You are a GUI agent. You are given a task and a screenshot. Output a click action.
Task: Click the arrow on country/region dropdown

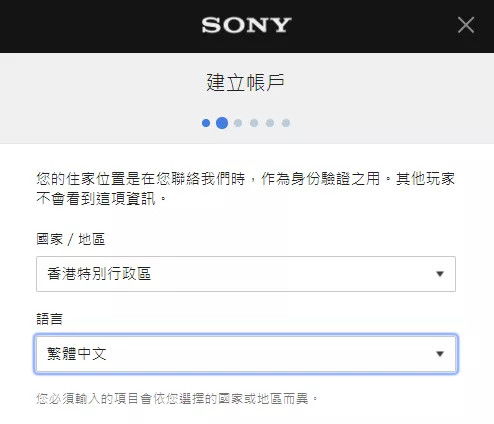click(440, 274)
